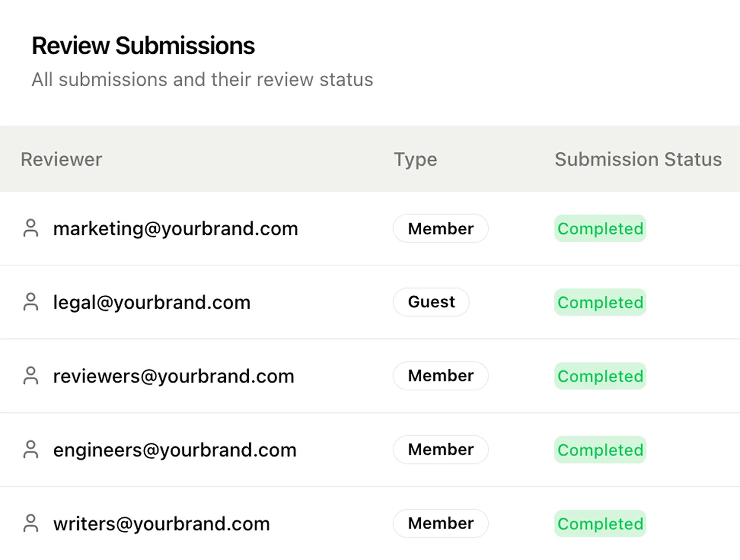Image resolution: width=740 pixels, height=560 pixels.
Task: Click the user icon beside writers@yourbrand.com
Action: (31, 523)
